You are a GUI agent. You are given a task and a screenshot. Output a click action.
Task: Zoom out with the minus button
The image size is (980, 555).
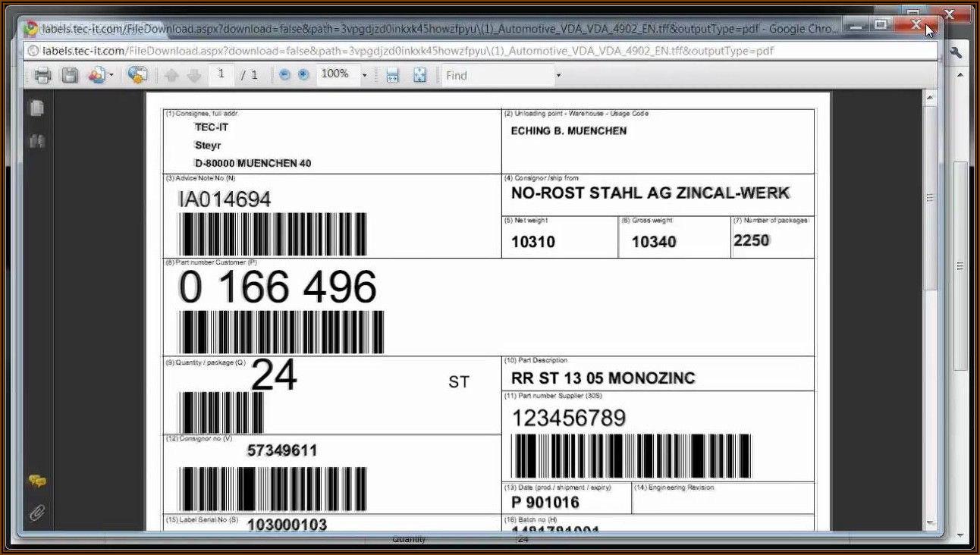[x=284, y=75]
